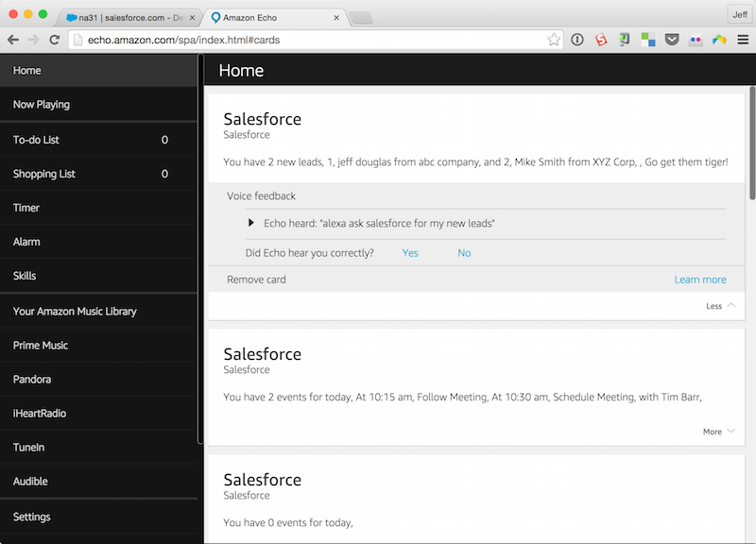Reload the page with refresh icon
Image resolution: width=756 pixels, height=544 pixels.
pos(55,40)
